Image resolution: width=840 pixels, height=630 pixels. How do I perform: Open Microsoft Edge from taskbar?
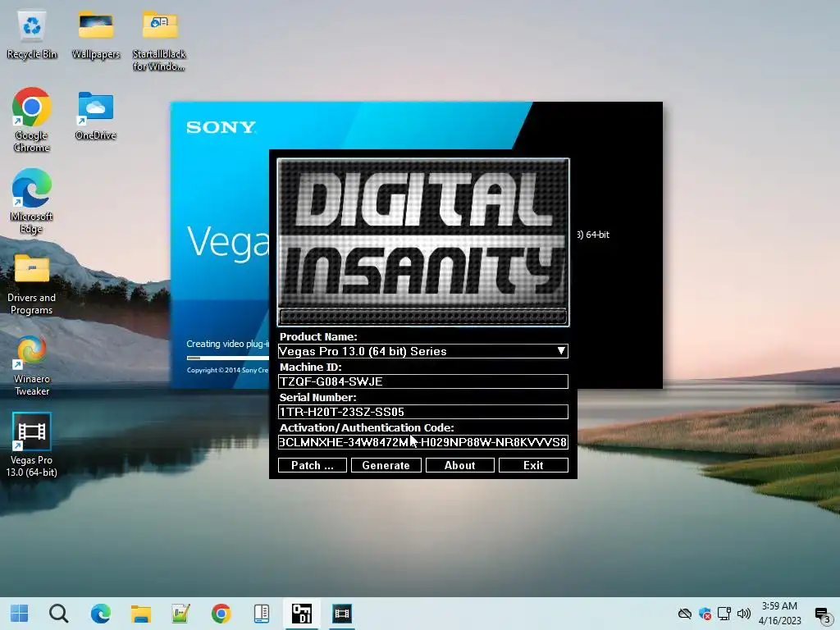pyautogui.click(x=101, y=614)
